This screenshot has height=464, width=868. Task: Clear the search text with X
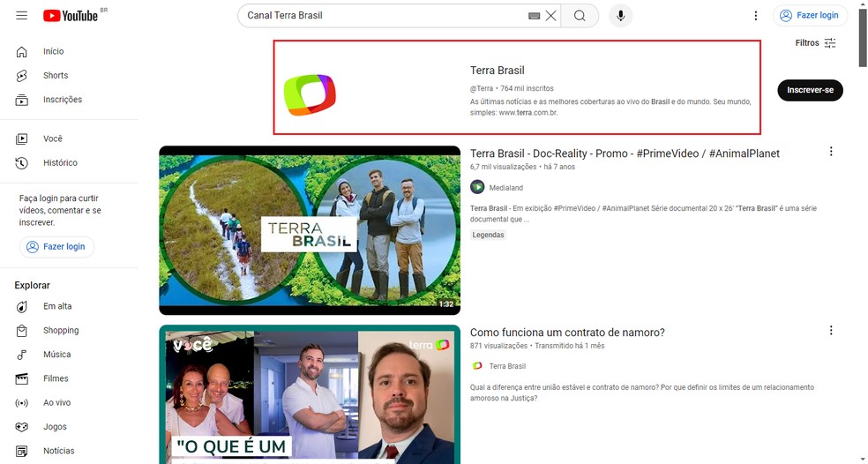coord(550,16)
